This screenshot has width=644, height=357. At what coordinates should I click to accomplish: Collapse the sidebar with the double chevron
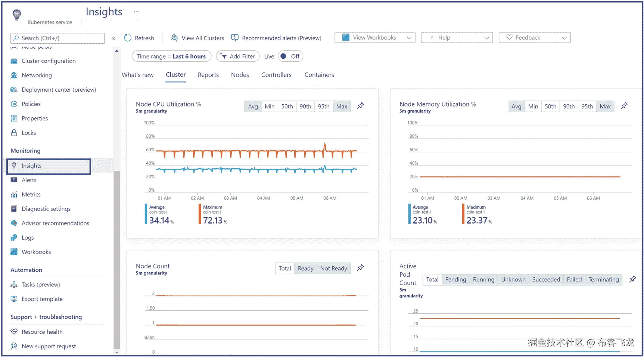[x=113, y=38]
